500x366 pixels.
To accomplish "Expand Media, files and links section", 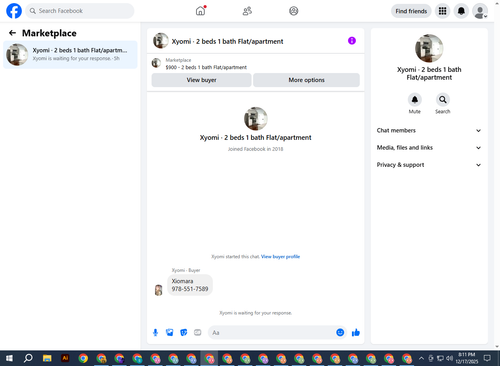I will pyautogui.click(x=429, y=148).
